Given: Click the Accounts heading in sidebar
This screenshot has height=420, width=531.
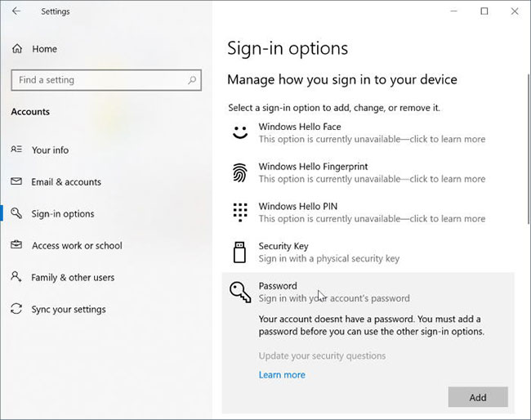Looking at the screenshot, I should point(30,112).
